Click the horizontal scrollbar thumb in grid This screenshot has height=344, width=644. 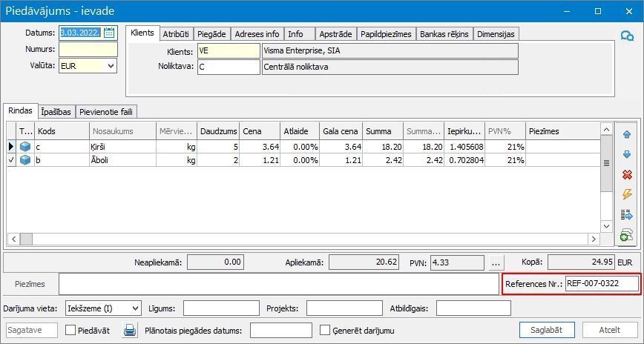(x=26, y=239)
